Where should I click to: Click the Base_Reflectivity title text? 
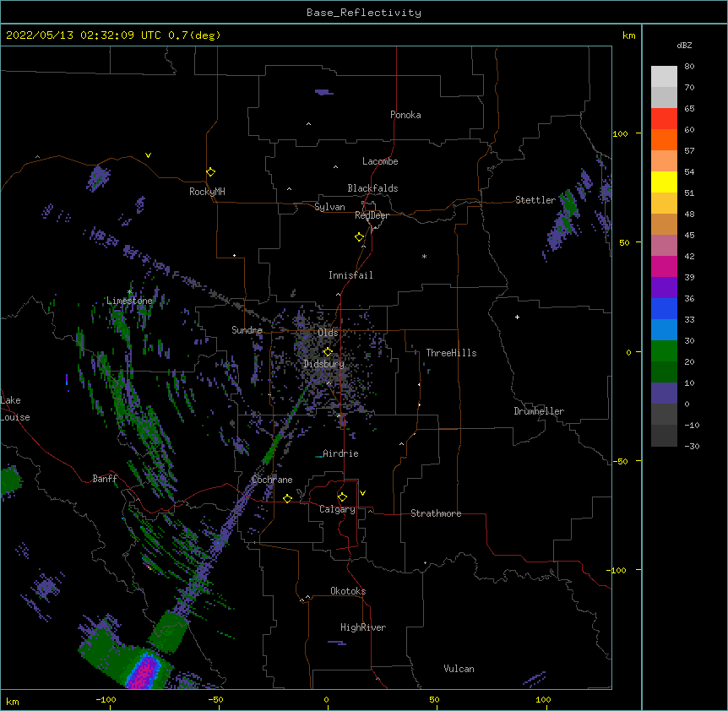tap(364, 13)
